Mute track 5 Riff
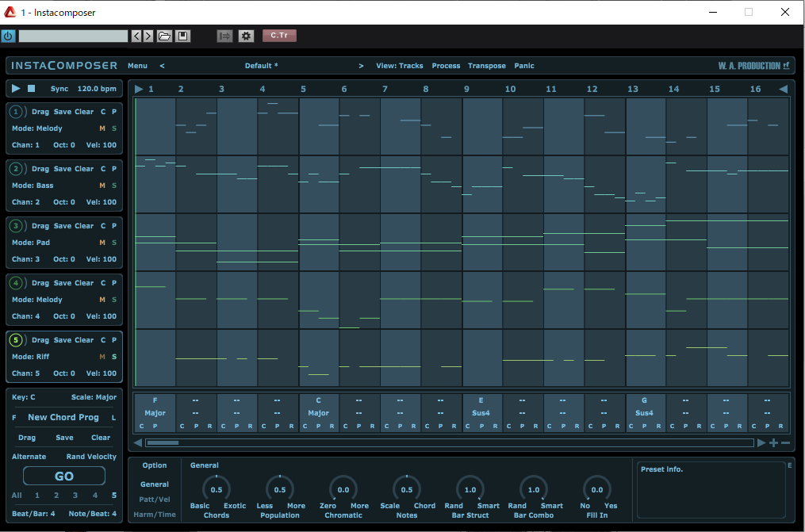805x532 pixels. 102,357
